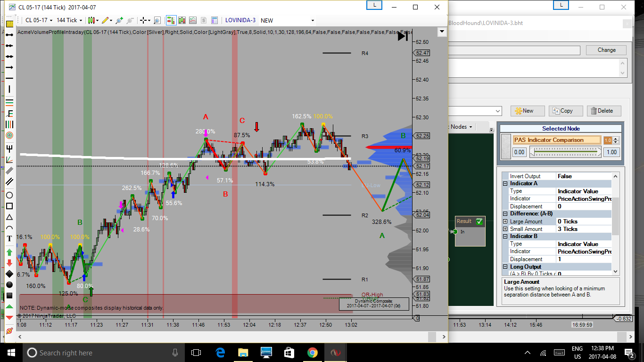
Task: Click the Search right here taskbar box
Action: click(103, 353)
